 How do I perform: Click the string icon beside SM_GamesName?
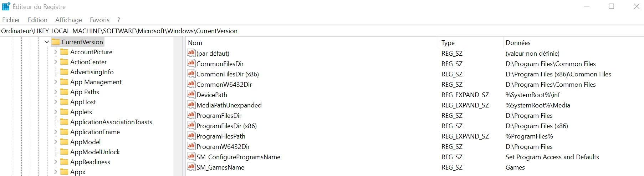click(x=191, y=167)
